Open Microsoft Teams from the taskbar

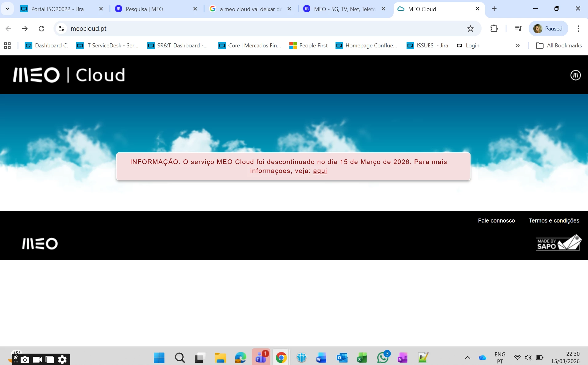[x=261, y=357]
